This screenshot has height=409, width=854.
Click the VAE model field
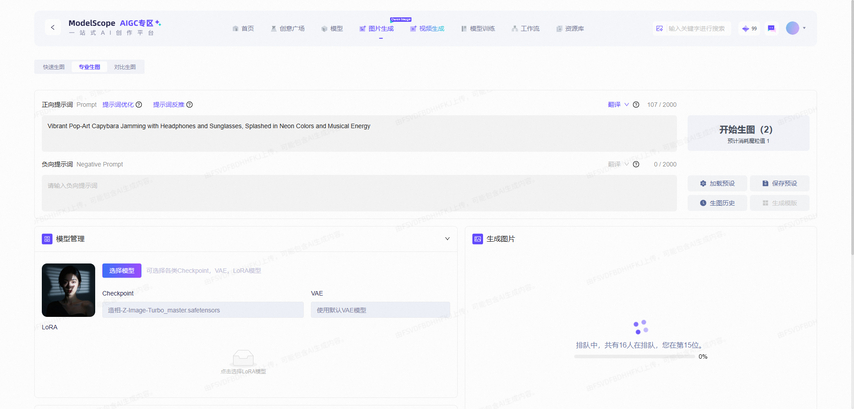[x=380, y=310]
